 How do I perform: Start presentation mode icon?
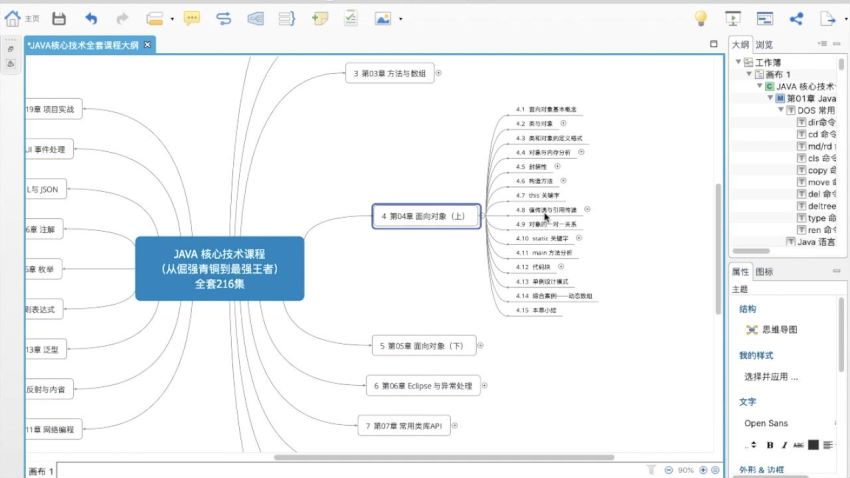[733, 18]
